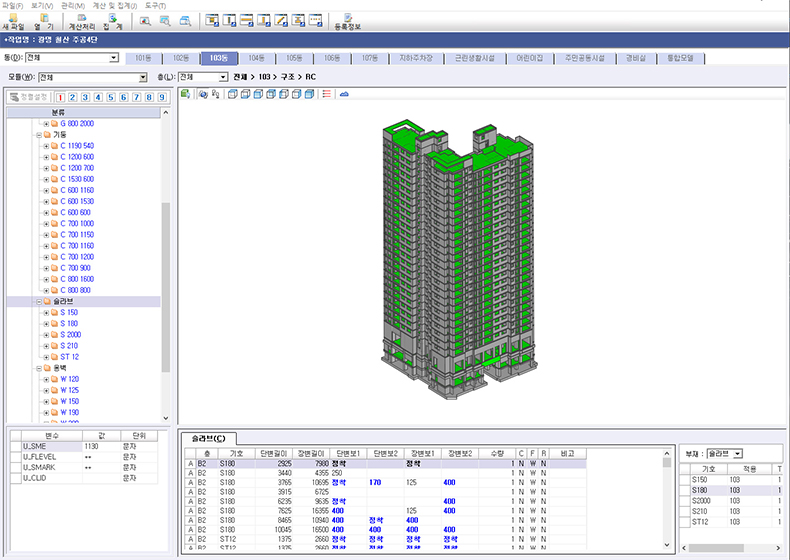Select the S 180 tree item

coord(69,324)
